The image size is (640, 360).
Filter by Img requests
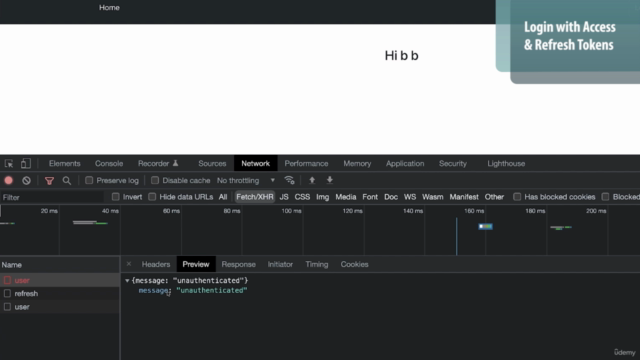[322, 197]
